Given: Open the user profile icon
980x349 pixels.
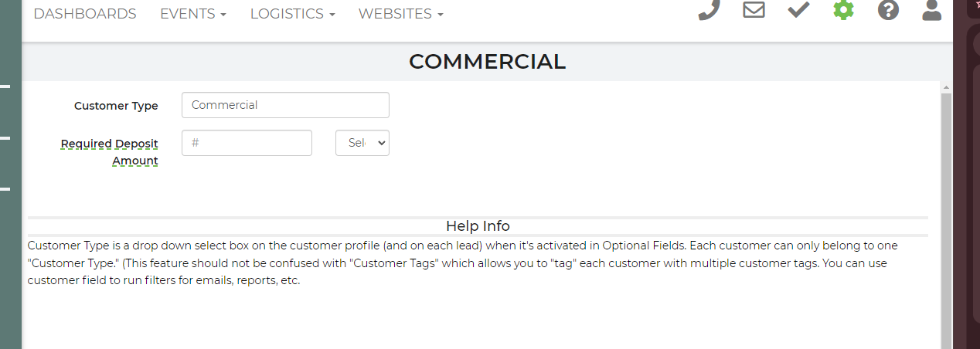Looking at the screenshot, I should [932, 10].
